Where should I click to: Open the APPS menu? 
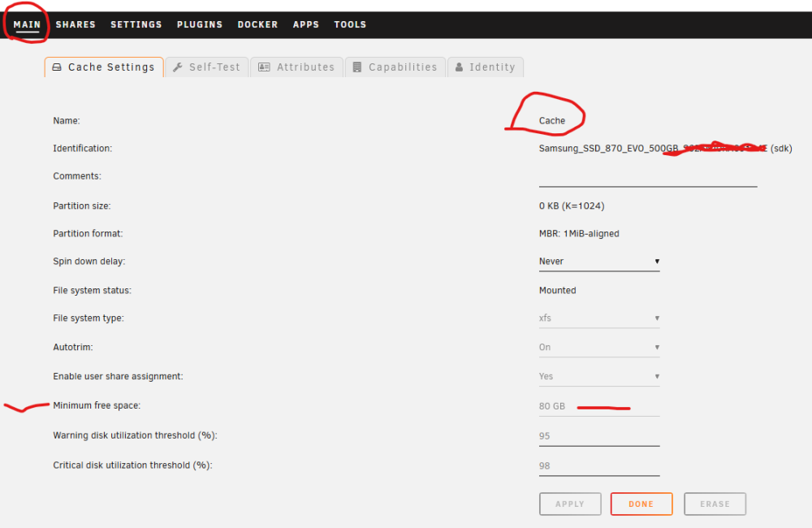coord(306,24)
